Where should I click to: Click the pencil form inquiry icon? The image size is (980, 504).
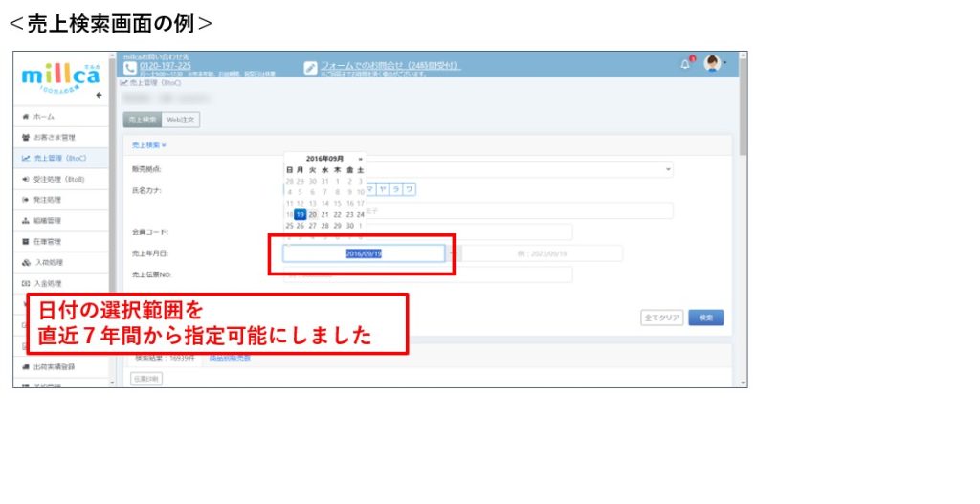pos(310,67)
